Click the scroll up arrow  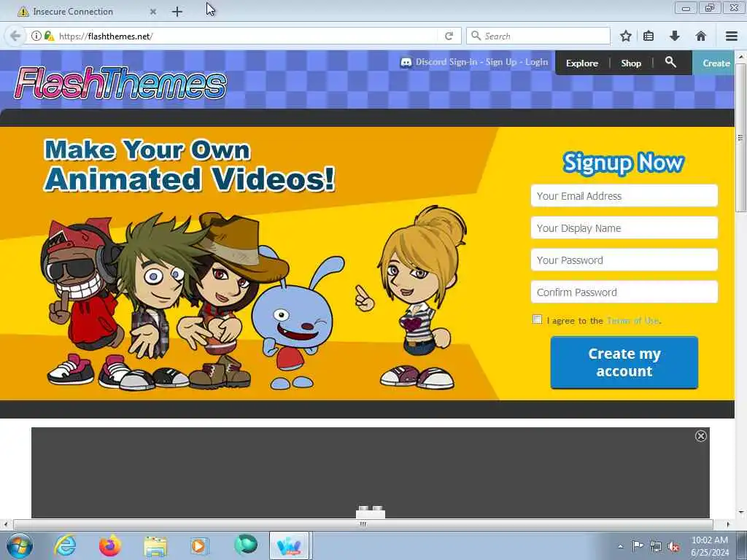pos(740,56)
